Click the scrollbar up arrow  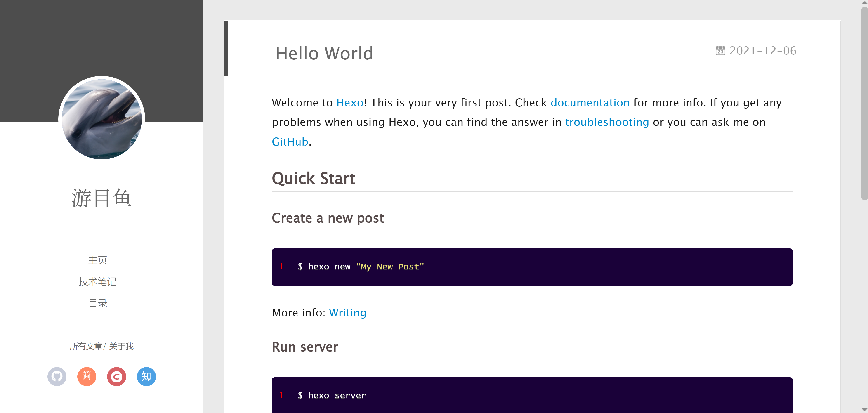864,3
